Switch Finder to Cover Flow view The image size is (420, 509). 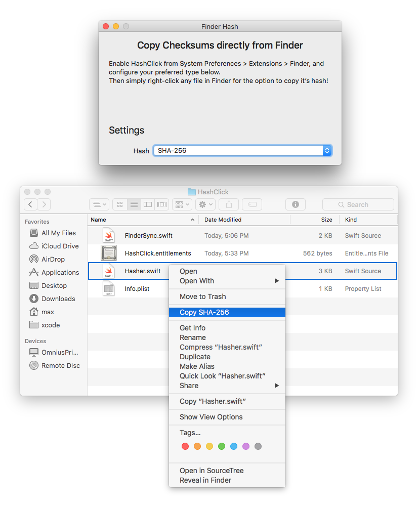coord(161,204)
